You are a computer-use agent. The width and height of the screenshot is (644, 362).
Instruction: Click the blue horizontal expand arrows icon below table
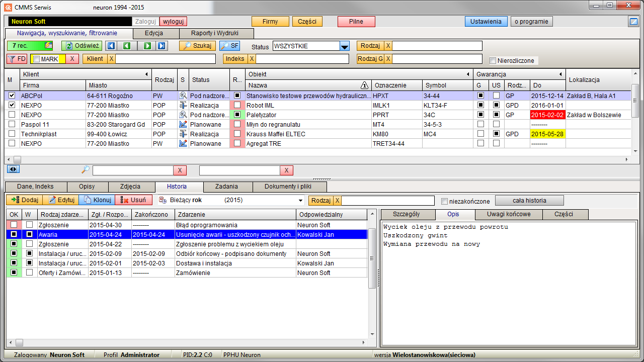point(13,169)
